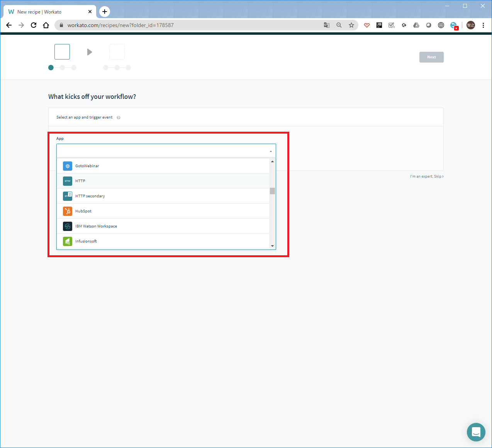Click the Infusionsoft logo icon
This screenshot has height=448, width=492.
click(x=68, y=241)
